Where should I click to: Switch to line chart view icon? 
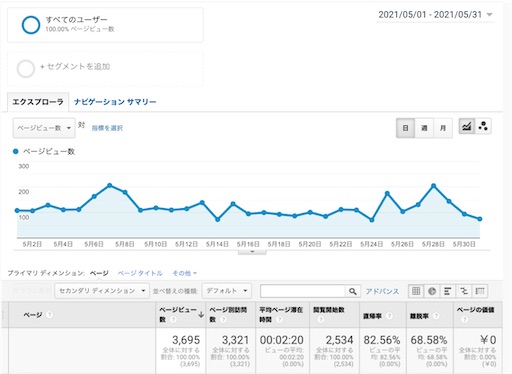point(466,126)
